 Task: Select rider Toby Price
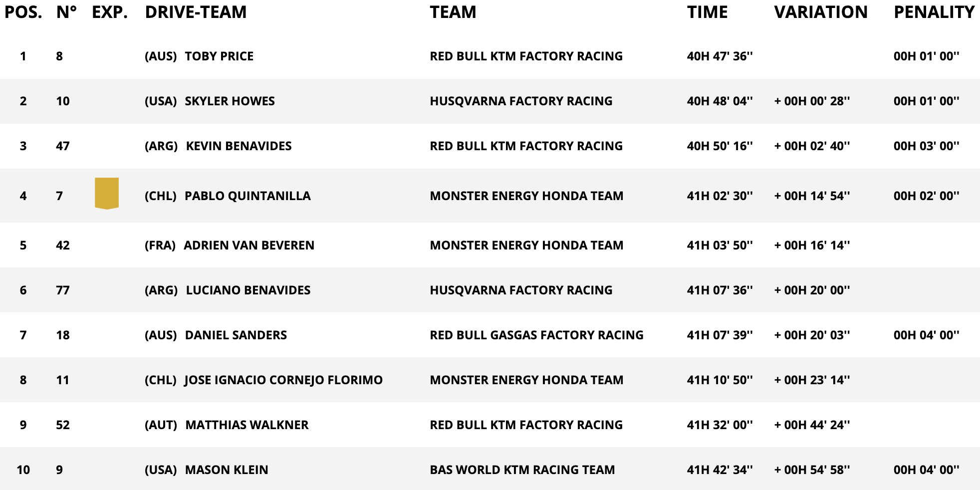pos(219,56)
